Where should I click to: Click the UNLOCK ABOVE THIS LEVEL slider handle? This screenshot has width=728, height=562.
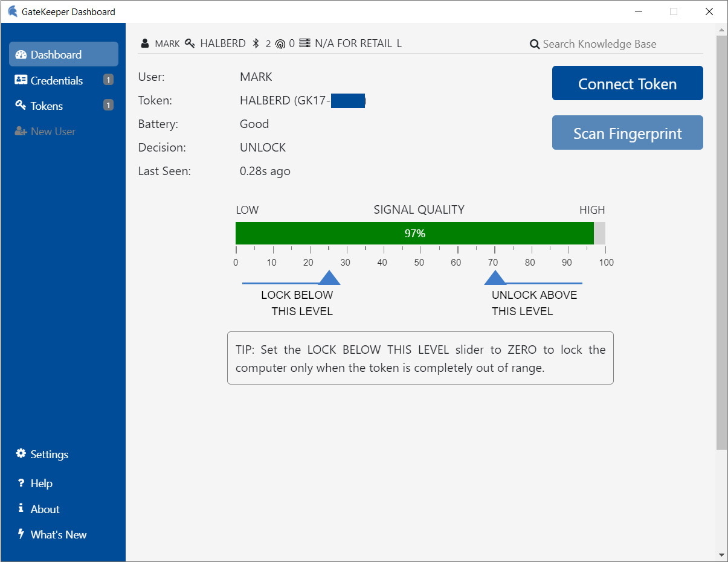(x=495, y=278)
